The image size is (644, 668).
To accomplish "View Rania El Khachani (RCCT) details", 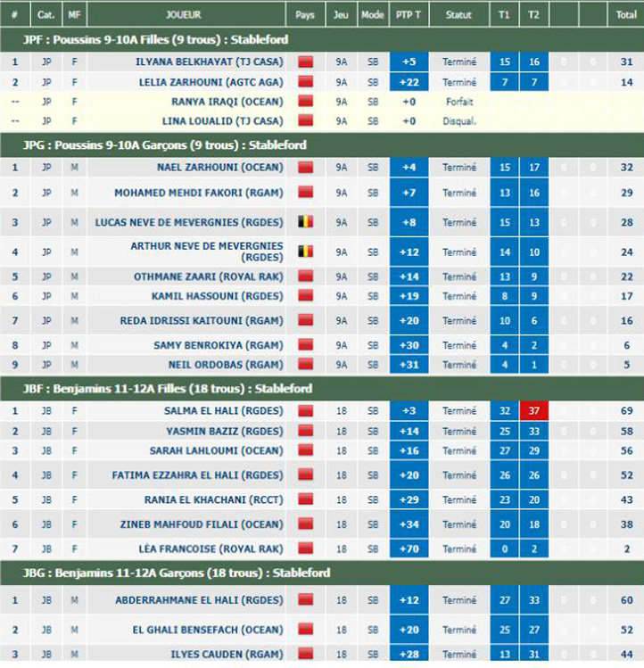I will point(213,500).
